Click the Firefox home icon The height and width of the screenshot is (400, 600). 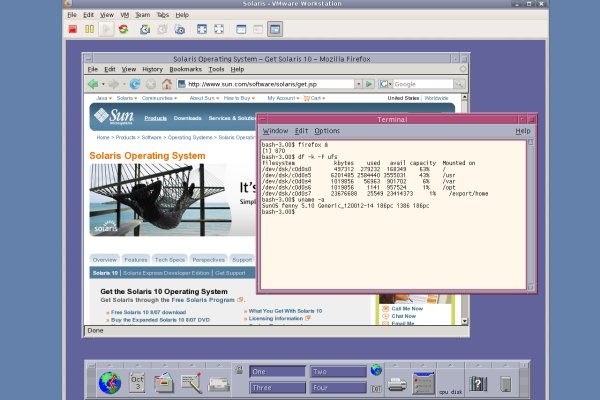pos(166,84)
